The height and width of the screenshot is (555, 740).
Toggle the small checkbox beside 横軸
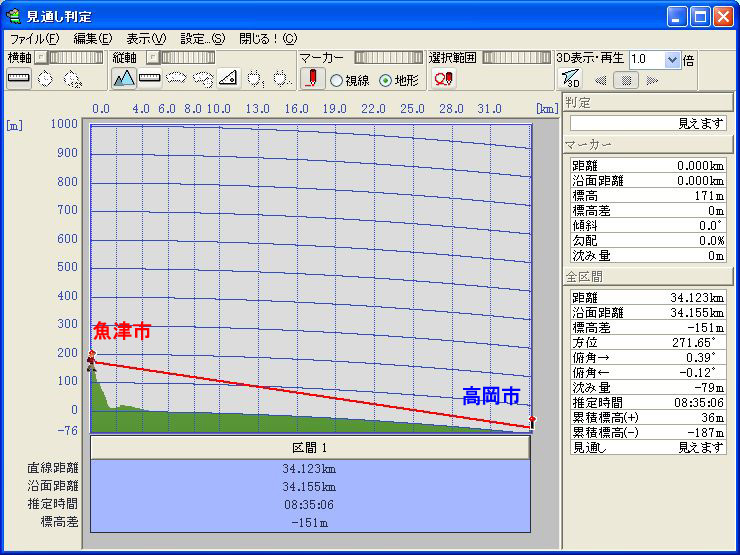tap(42, 58)
